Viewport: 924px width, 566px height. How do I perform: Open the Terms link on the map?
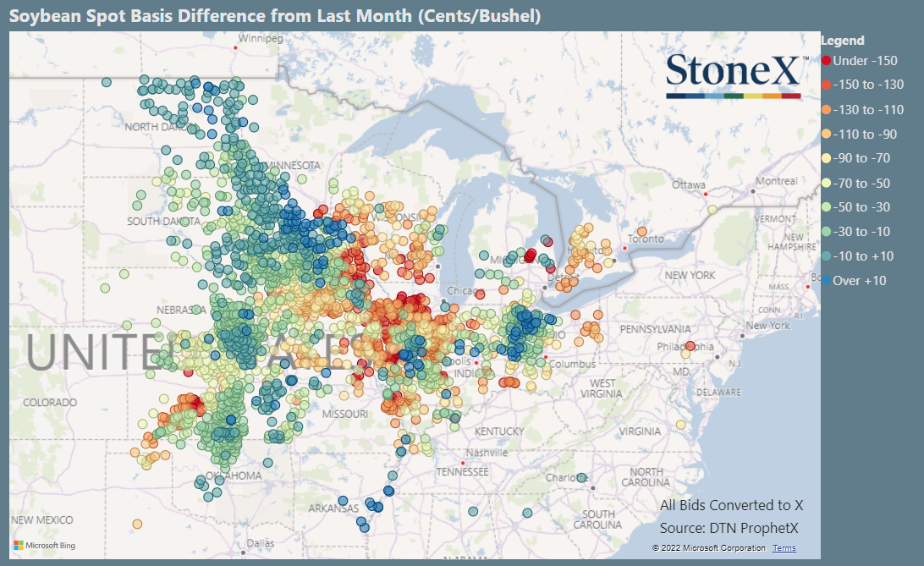[x=784, y=547]
